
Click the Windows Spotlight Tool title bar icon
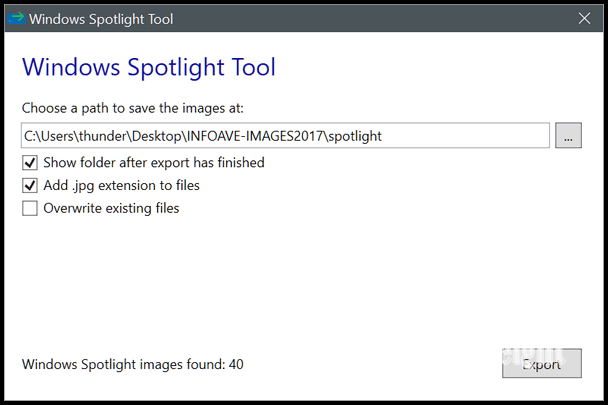point(16,18)
